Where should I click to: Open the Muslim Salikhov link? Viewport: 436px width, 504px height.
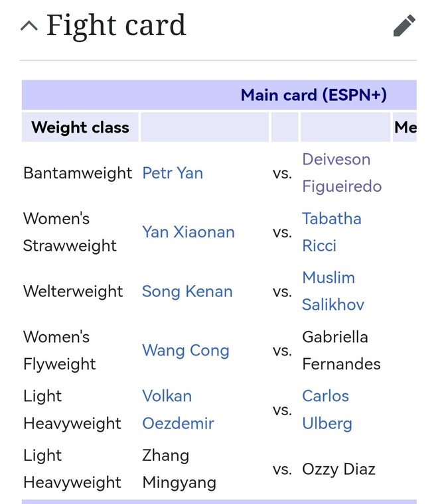(333, 291)
